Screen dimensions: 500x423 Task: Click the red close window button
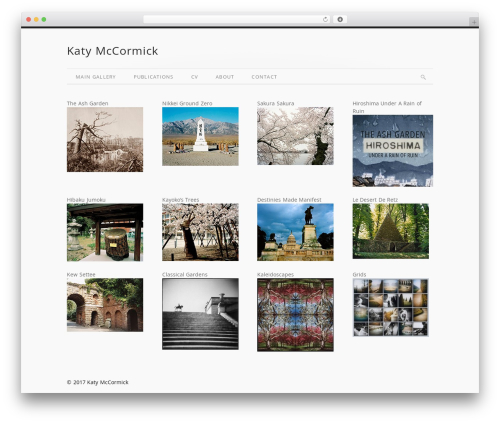[x=29, y=19]
